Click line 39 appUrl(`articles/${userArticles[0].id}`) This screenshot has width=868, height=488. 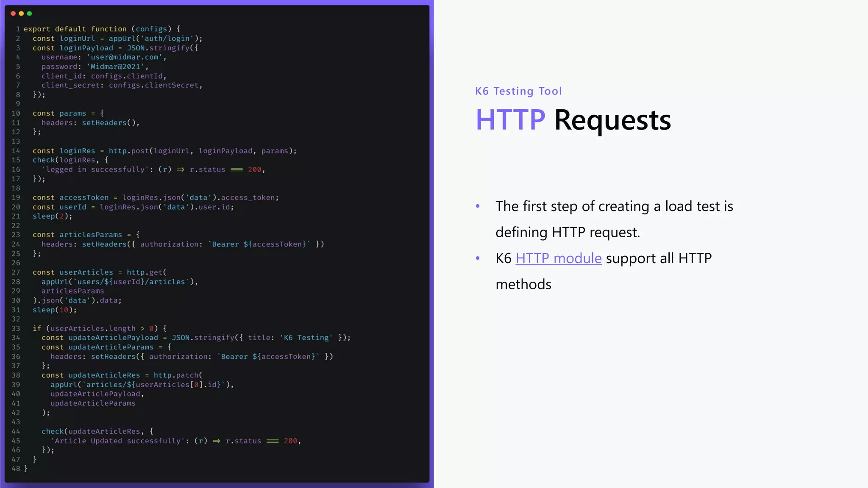[x=142, y=385]
